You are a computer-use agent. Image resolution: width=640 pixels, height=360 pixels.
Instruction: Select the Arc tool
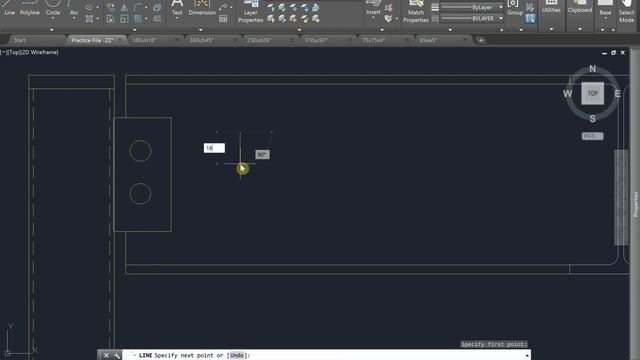(74, 8)
